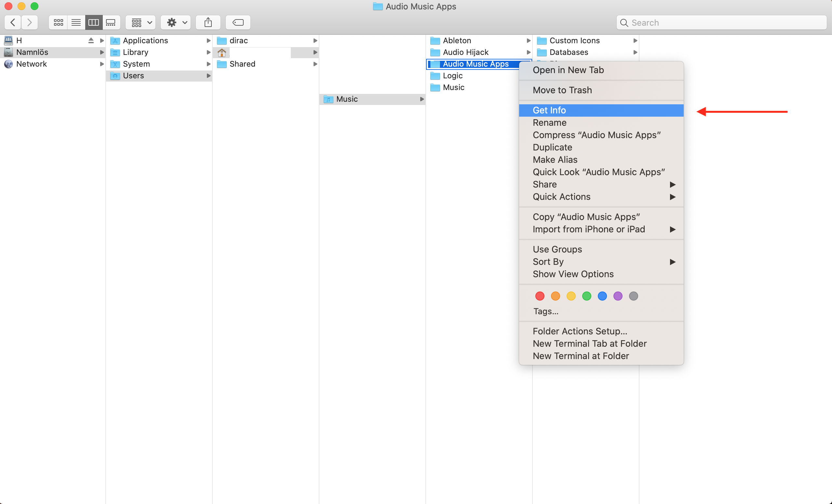The height and width of the screenshot is (504, 832).
Task: Select the Users folder icon
Action: coord(115,76)
